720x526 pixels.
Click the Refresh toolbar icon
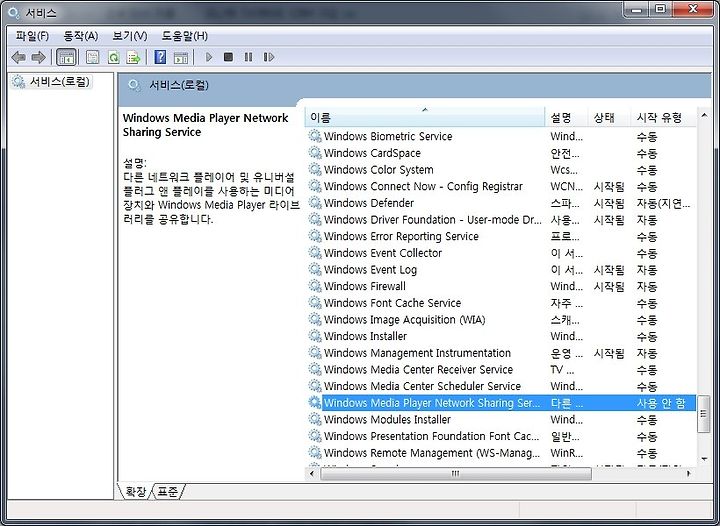click(x=113, y=57)
